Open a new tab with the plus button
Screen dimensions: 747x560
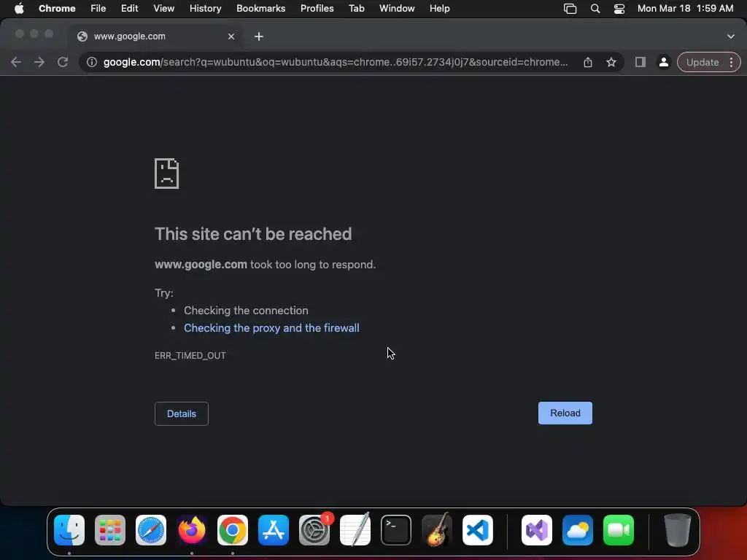[x=259, y=36]
